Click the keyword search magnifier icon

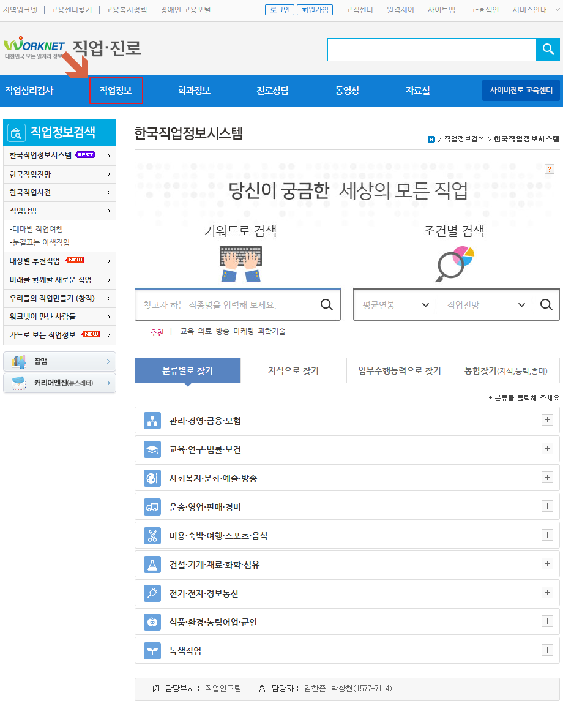click(327, 304)
